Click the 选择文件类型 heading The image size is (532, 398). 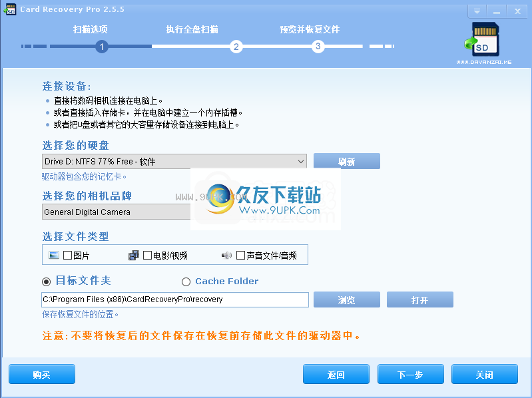(x=76, y=236)
